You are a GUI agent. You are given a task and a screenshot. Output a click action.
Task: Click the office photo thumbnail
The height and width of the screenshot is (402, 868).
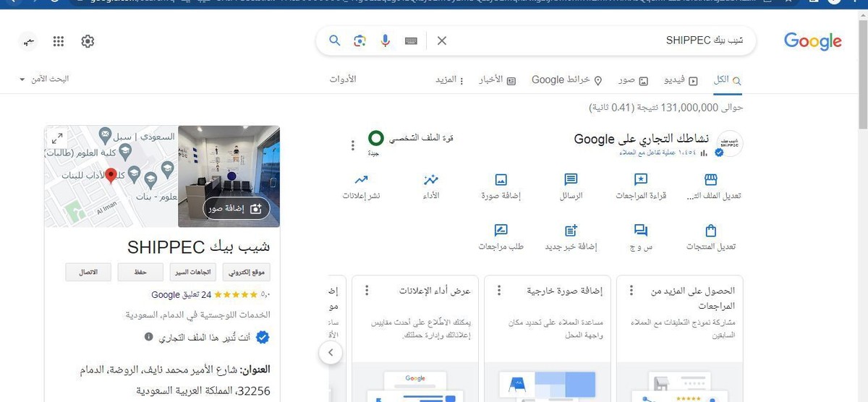(x=229, y=176)
